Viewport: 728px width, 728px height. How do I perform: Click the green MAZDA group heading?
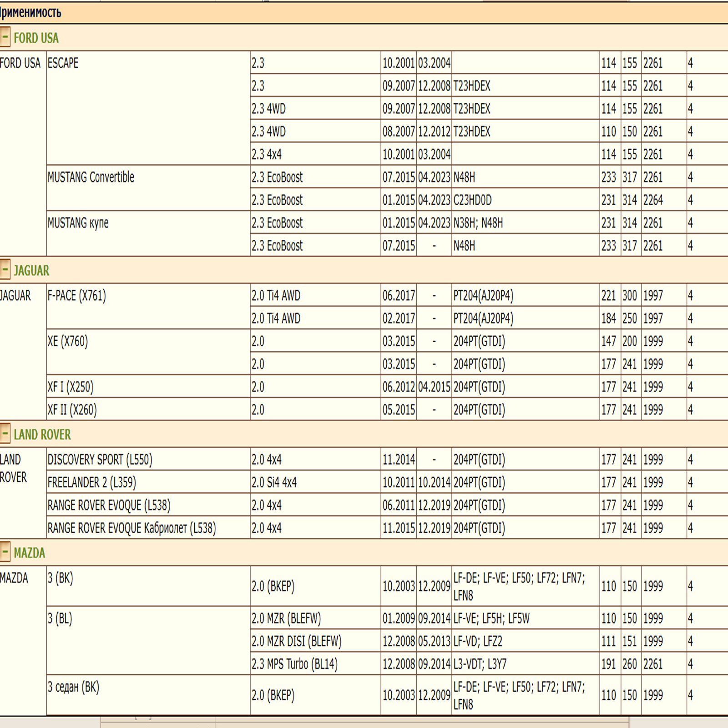(29, 553)
